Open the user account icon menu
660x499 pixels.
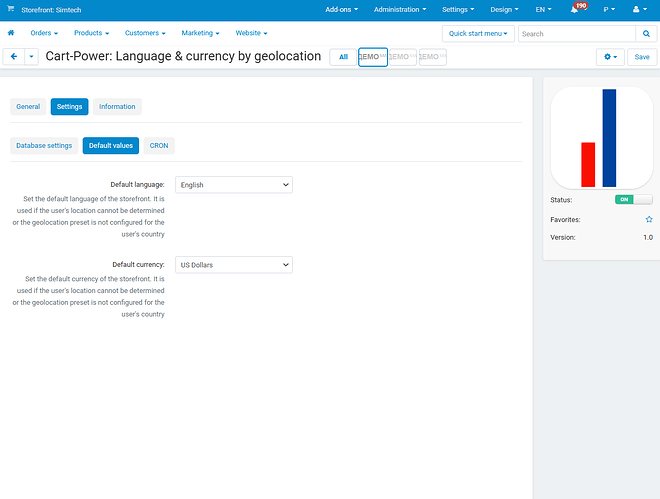point(639,9)
